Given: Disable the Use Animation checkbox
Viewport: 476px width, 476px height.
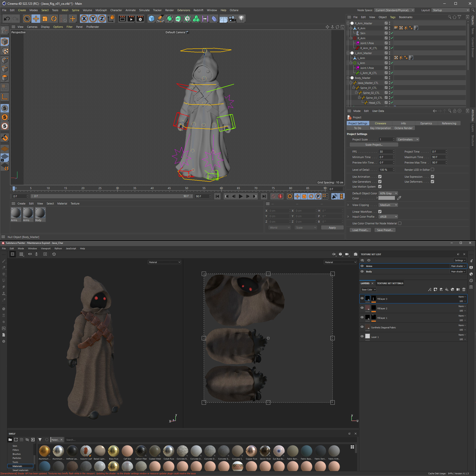Looking at the screenshot, I should point(380,177).
